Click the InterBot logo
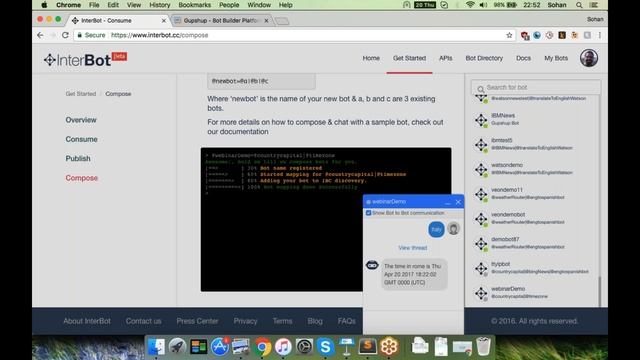Viewport: 640px width, 360px height. (85, 60)
